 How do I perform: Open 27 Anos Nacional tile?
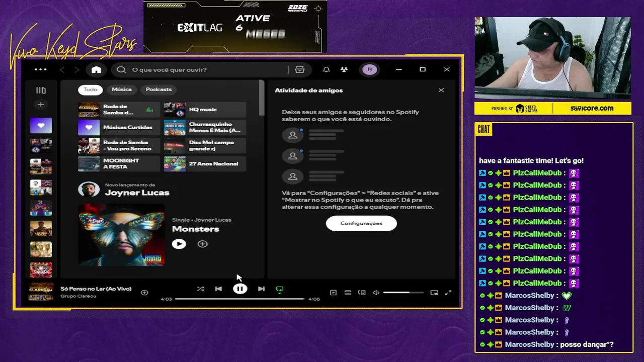tap(205, 164)
